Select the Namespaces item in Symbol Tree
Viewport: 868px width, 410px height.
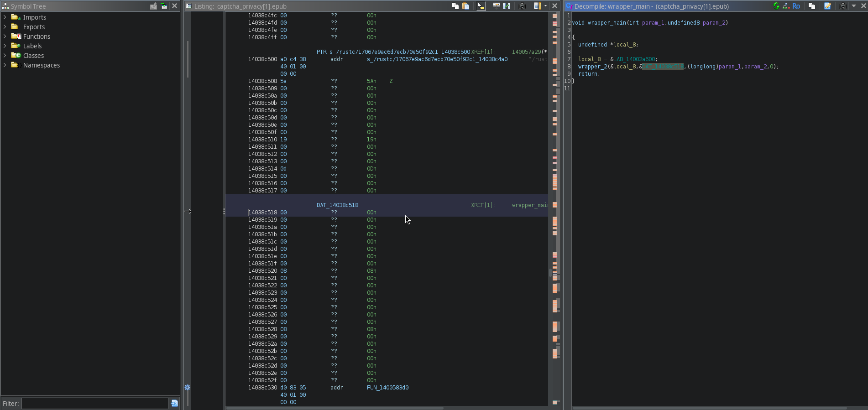(x=41, y=65)
